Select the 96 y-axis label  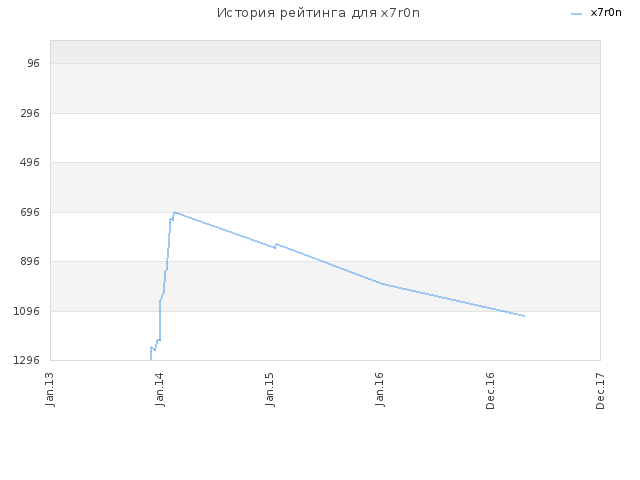[x=33, y=63]
